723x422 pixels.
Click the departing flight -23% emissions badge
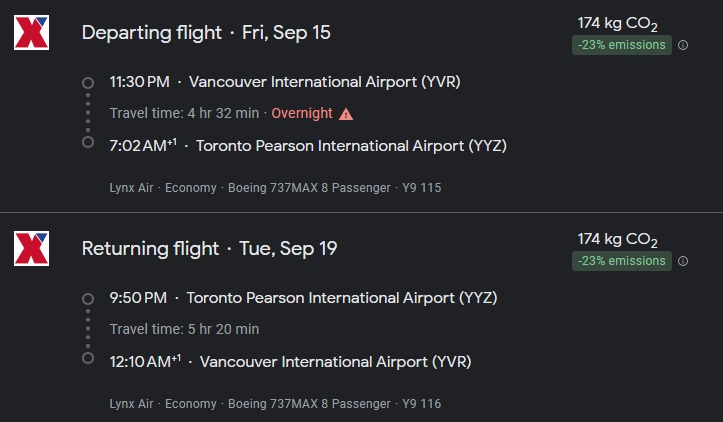pyautogui.click(x=621, y=45)
